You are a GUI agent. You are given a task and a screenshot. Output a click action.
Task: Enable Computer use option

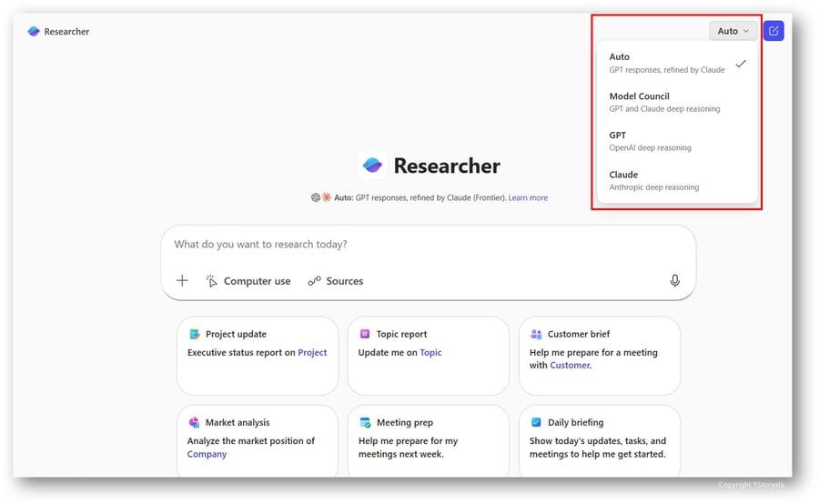[x=248, y=281]
